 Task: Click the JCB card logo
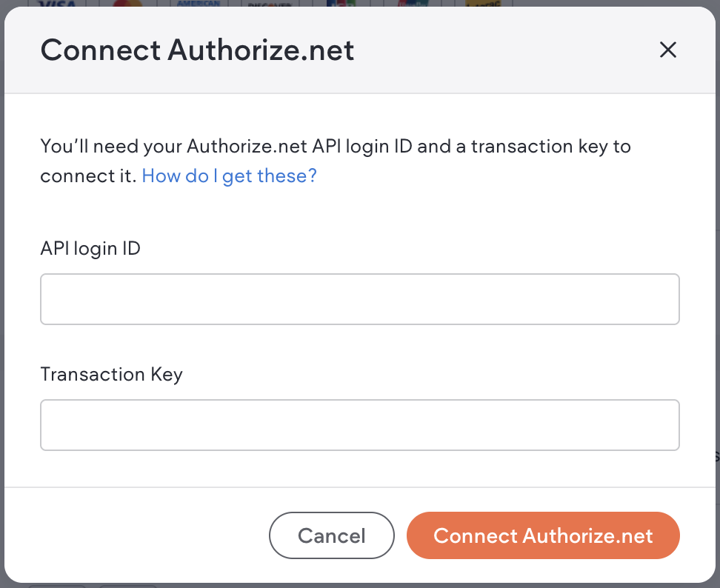(x=341, y=4)
